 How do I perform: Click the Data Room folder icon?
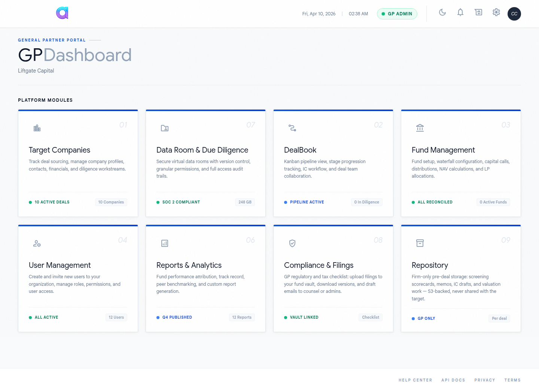point(165,128)
